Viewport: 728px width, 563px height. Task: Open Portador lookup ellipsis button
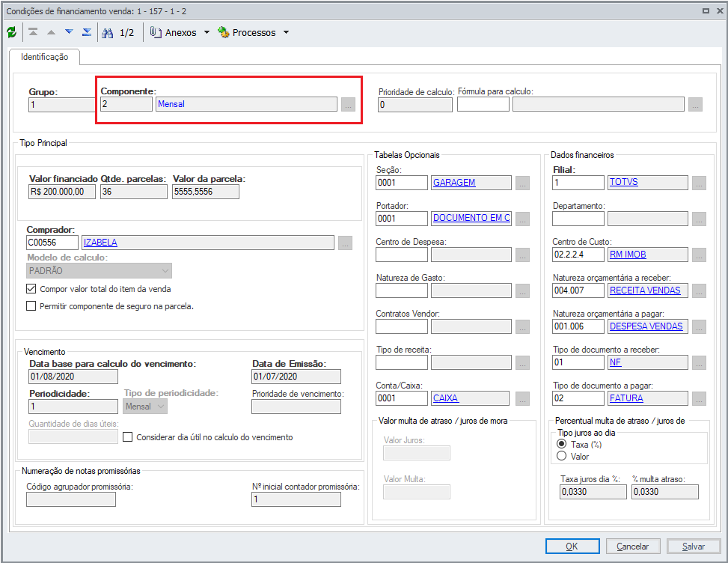tap(522, 219)
